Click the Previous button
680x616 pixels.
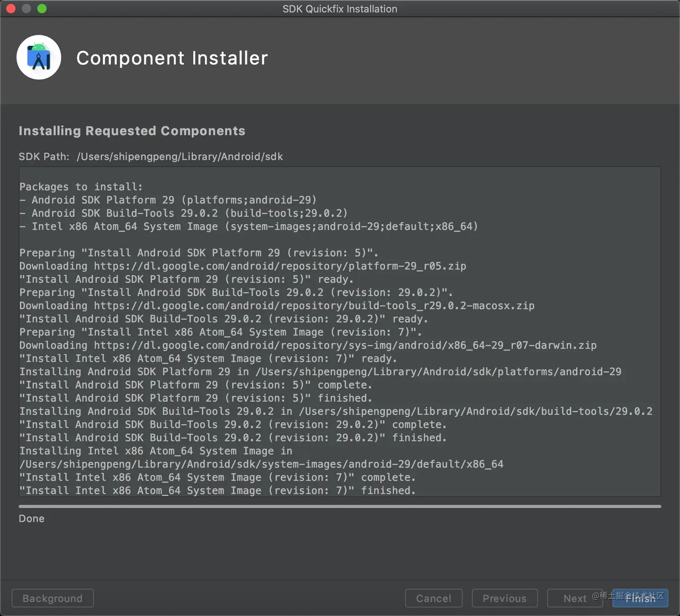pyautogui.click(x=505, y=598)
